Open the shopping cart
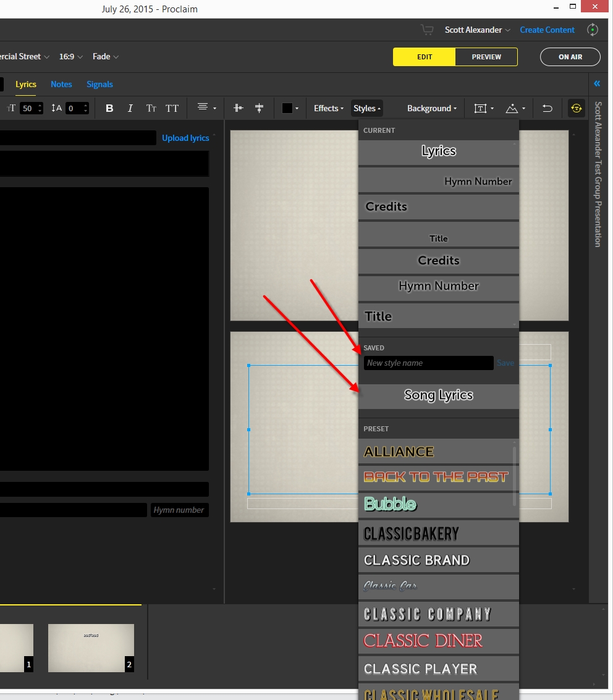The height and width of the screenshot is (700, 613). (426, 30)
